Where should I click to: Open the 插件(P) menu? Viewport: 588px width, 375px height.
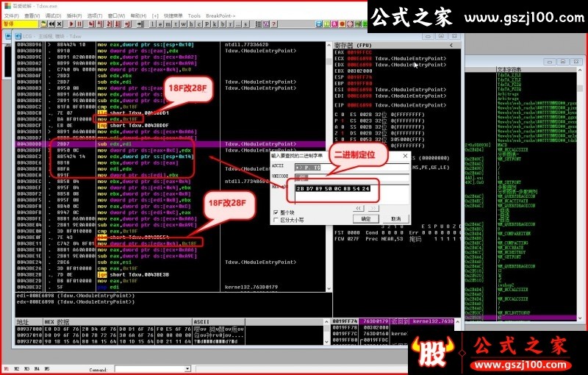[x=74, y=15]
